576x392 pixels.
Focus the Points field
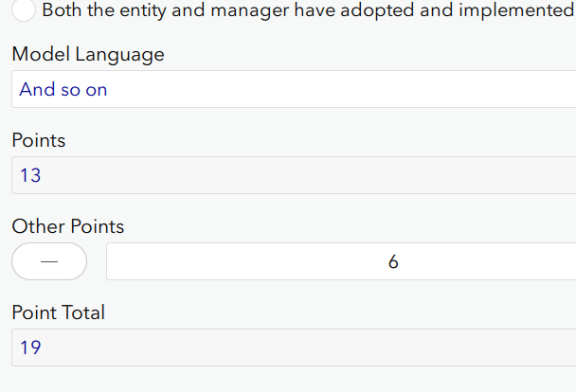[294, 175]
